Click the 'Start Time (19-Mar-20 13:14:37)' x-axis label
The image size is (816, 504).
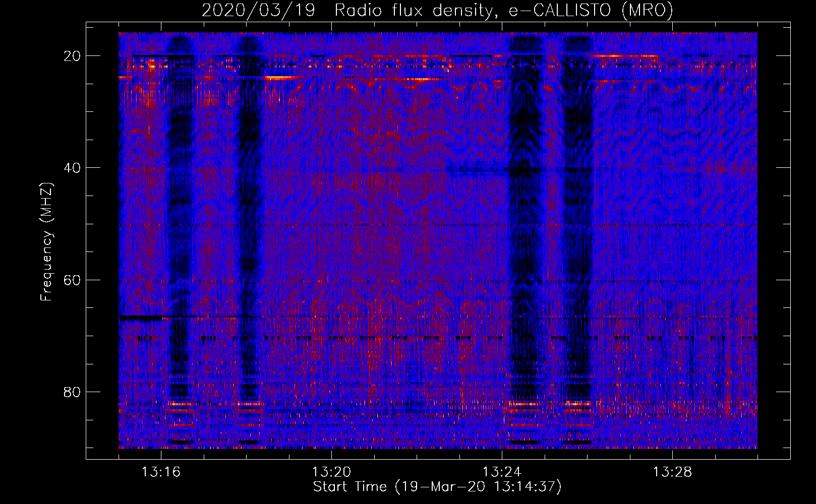tap(437, 487)
